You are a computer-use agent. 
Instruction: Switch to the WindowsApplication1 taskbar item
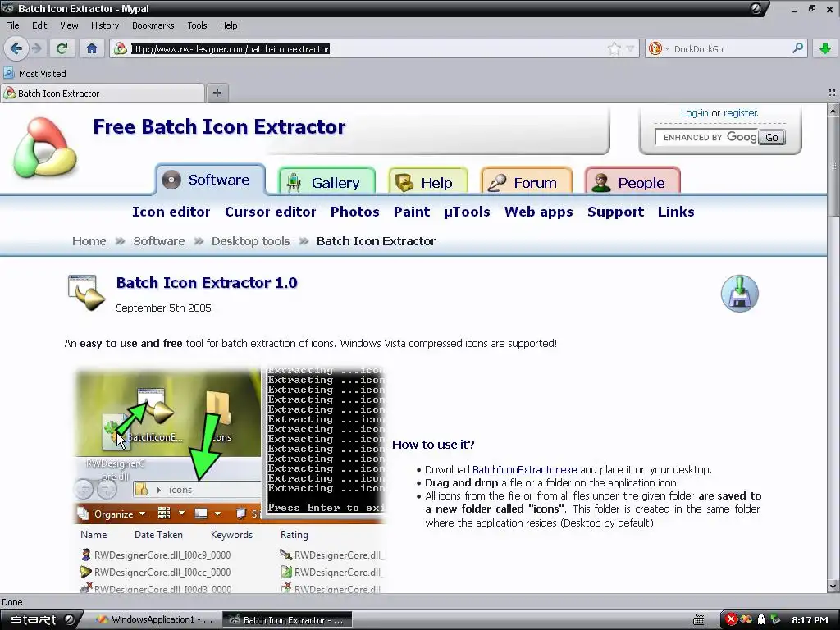(x=155, y=620)
